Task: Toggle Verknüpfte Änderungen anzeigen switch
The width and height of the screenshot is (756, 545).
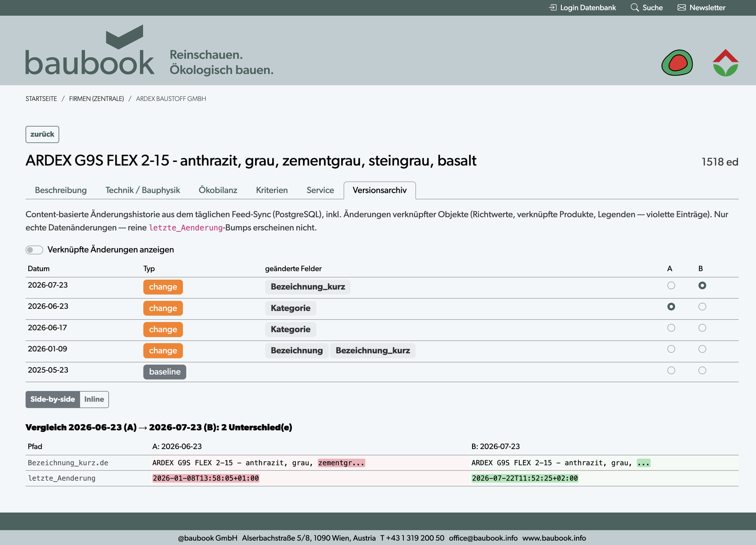Action: point(34,250)
